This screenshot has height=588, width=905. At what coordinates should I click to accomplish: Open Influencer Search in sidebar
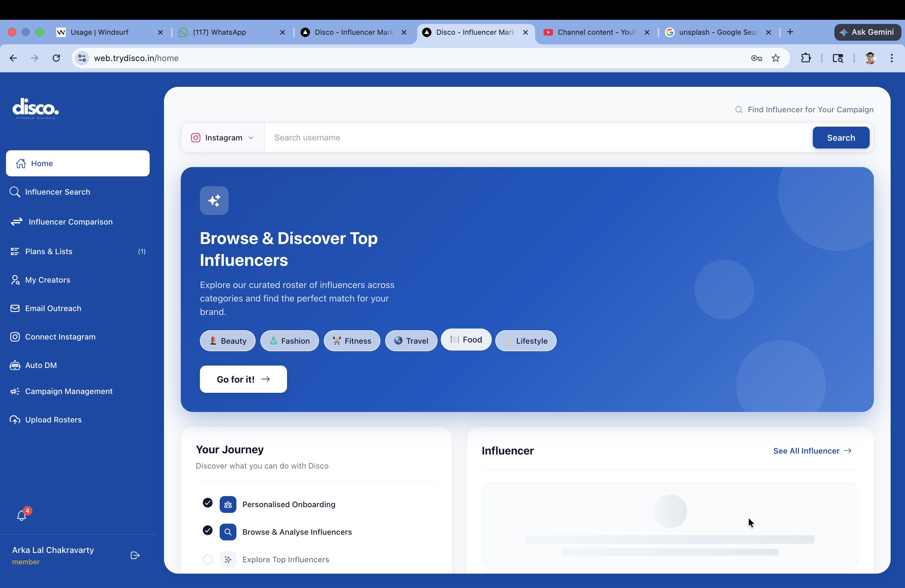click(x=57, y=192)
